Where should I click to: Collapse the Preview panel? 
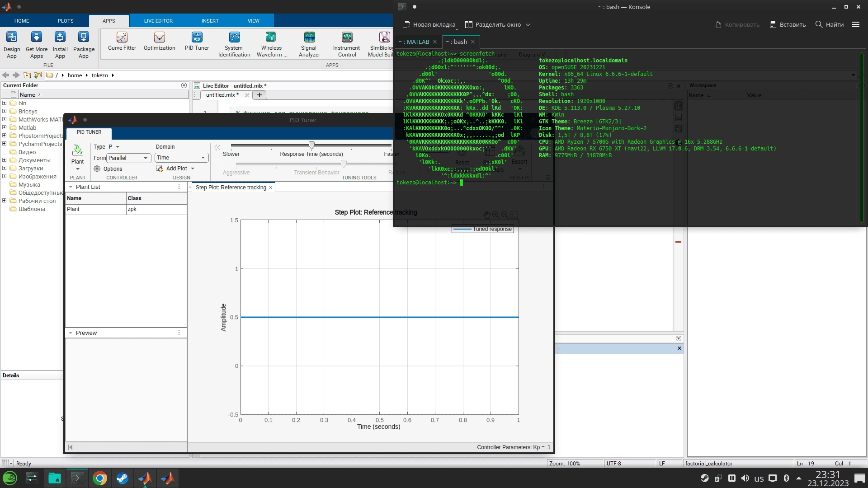click(71, 333)
